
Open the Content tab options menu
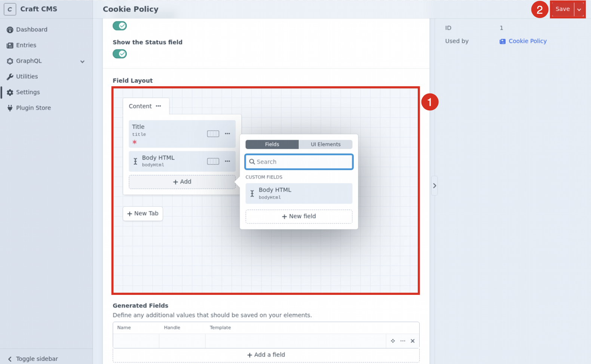159,106
